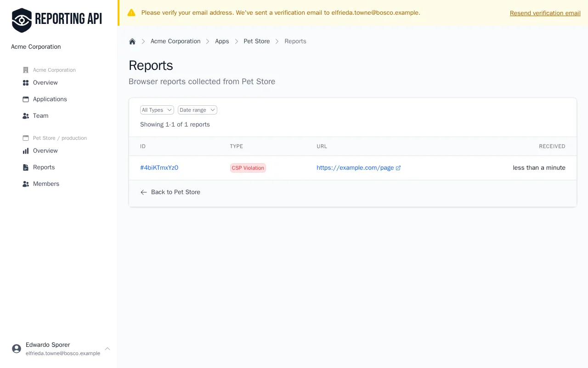Select Pet Store in the breadcrumb trail
Viewport: 588px width, 368px height.
257,41
